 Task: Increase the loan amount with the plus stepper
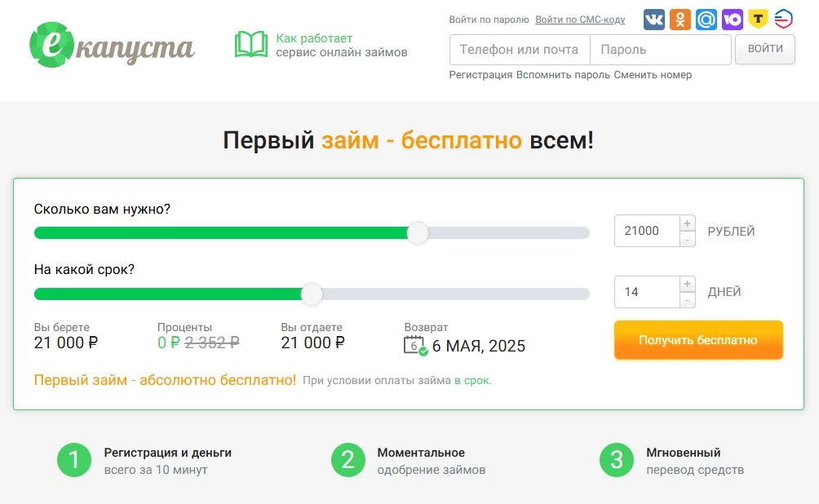[x=686, y=223]
